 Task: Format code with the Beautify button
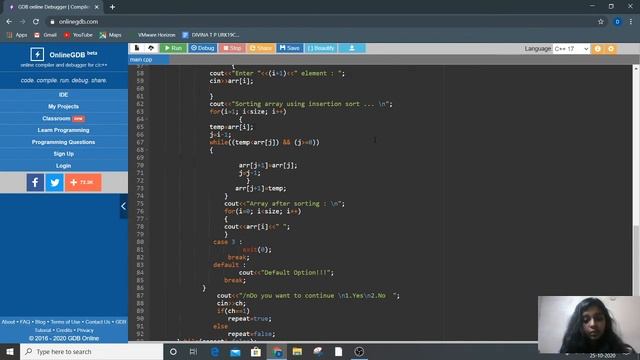[x=321, y=48]
